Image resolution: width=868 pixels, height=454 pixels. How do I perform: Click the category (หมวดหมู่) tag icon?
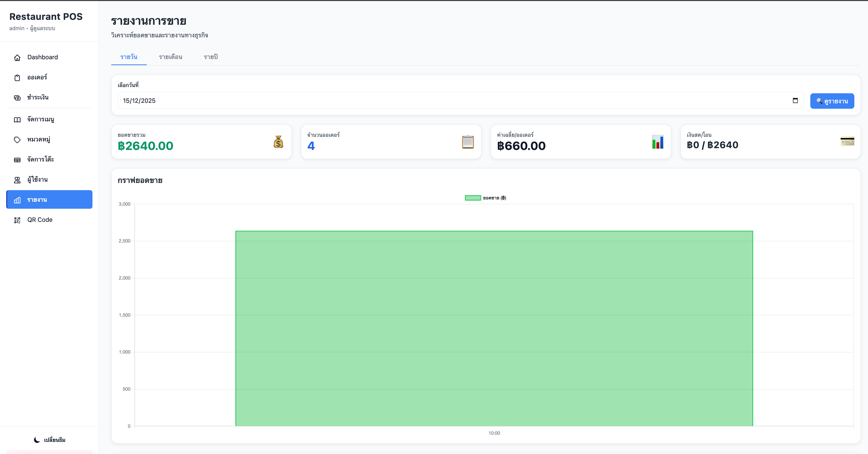(x=17, y=140)
